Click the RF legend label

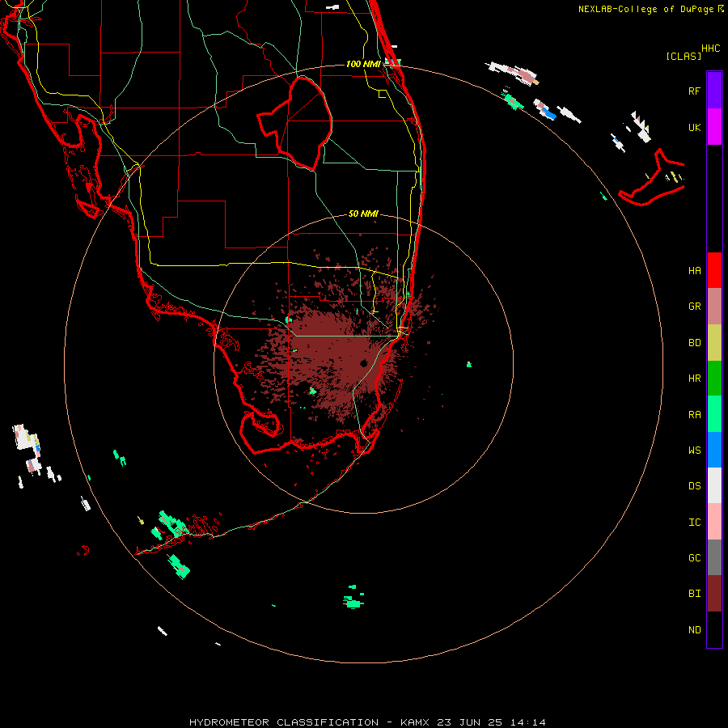(694, 91)
